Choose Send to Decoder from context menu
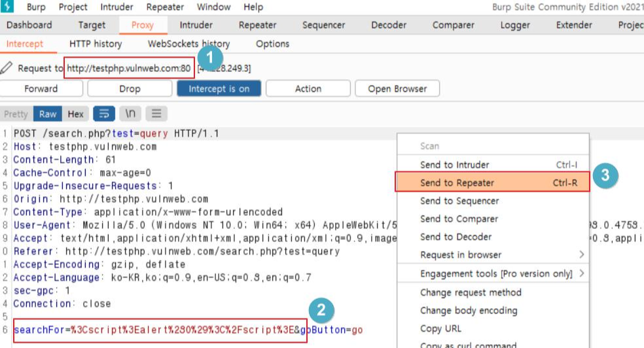The width and height of the screenshot is (644, 348). click(493, 237)
